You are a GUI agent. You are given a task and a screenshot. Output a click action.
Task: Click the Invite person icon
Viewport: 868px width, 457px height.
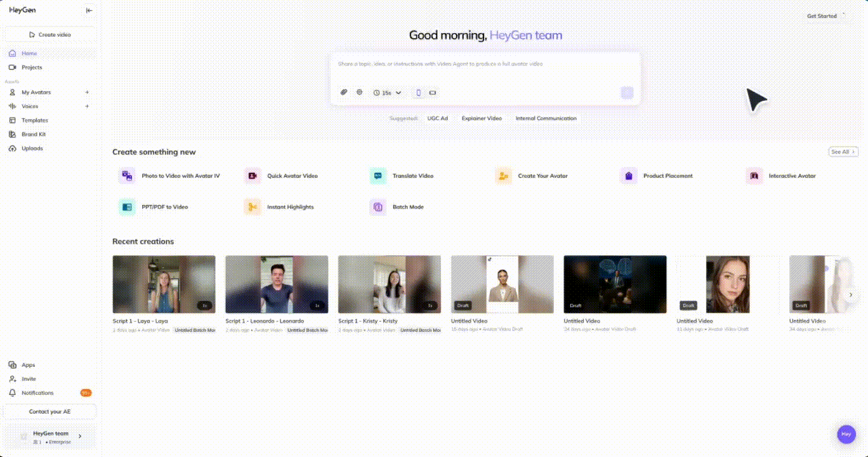pyautogui.click(x=12, y=379)
